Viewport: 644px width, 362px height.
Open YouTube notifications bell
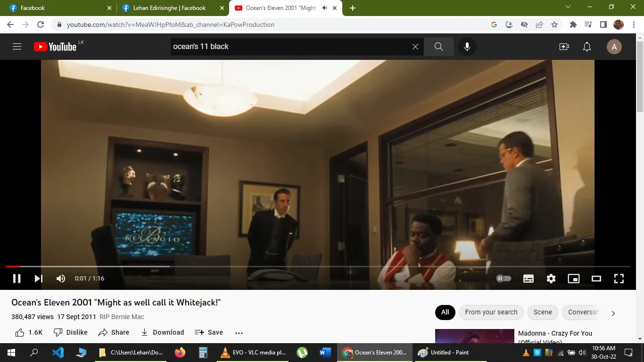coord(587,47)
